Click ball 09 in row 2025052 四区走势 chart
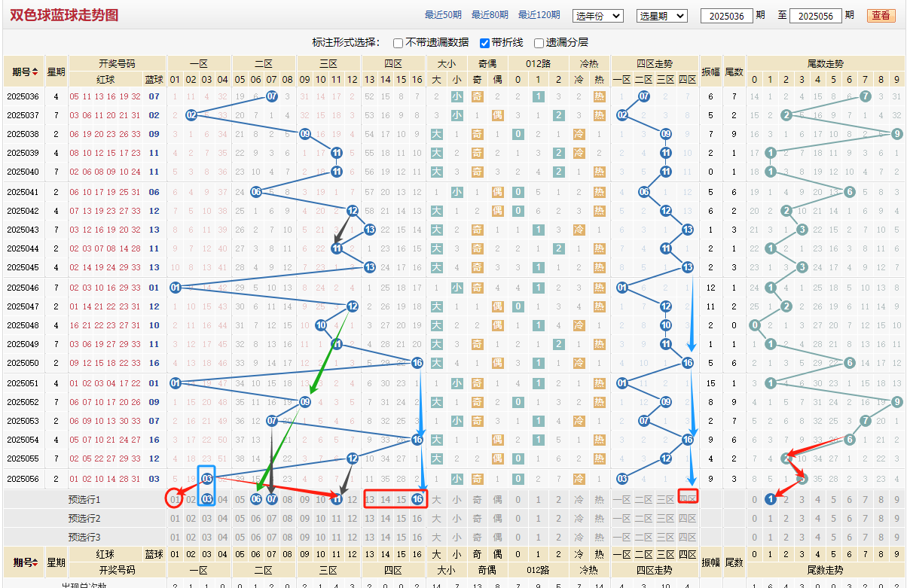Screen dimensions: 910x588 tap(666, 402)
